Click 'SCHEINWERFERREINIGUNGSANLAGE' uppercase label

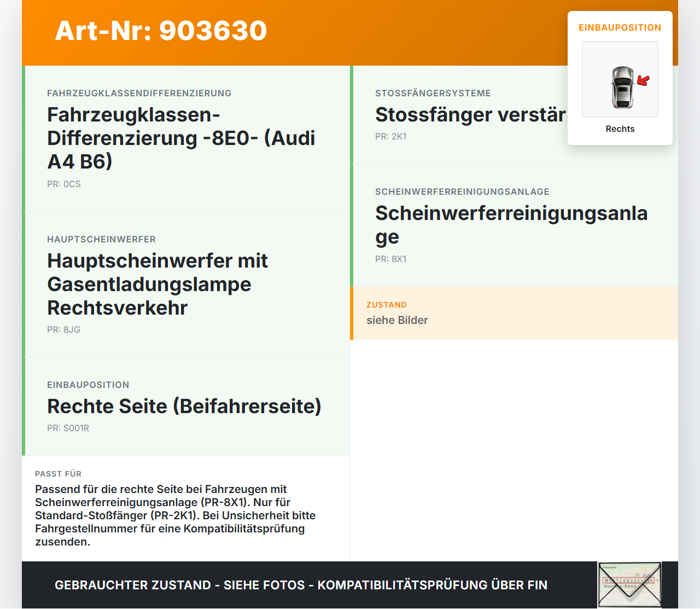pyautogui.click(x=462, y=192)
